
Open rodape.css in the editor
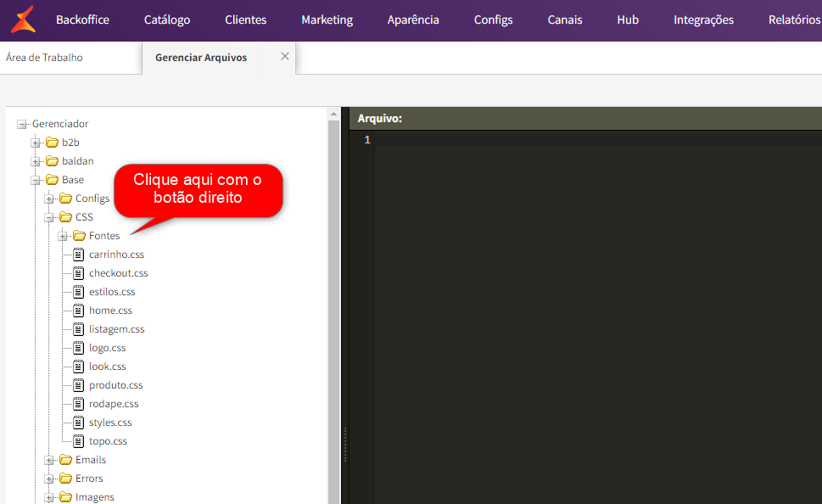tap(114, 404)
